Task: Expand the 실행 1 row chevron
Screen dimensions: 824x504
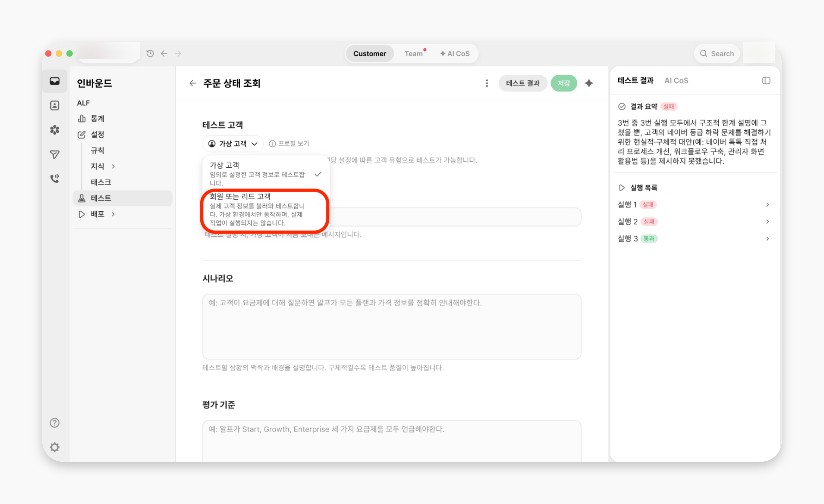Action: click(768, 205)
